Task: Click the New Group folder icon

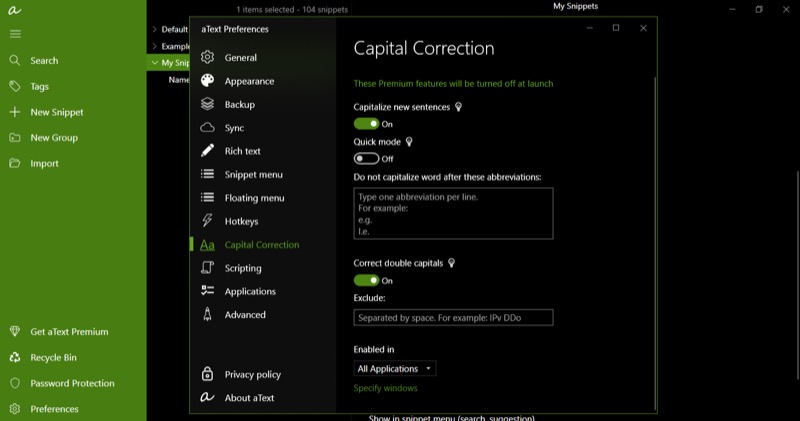Action: coord(15,138)
